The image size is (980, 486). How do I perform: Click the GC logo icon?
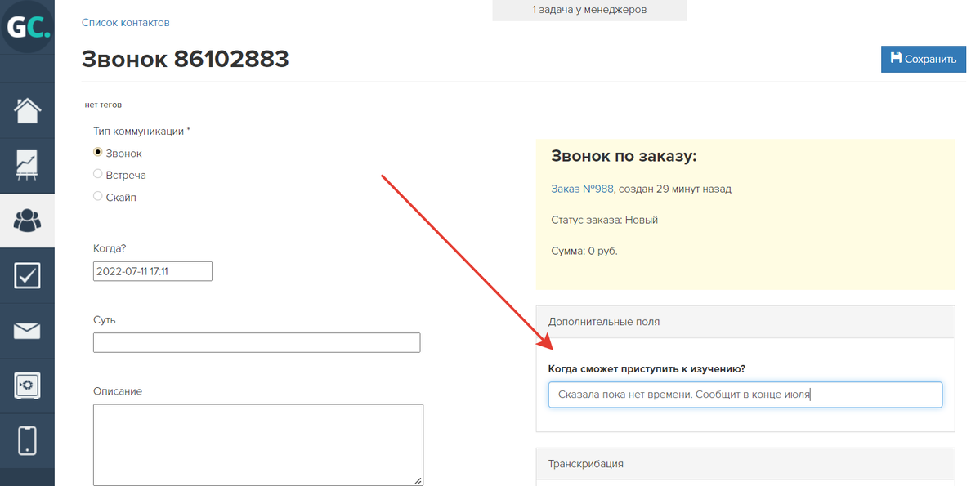coord(28,27)
